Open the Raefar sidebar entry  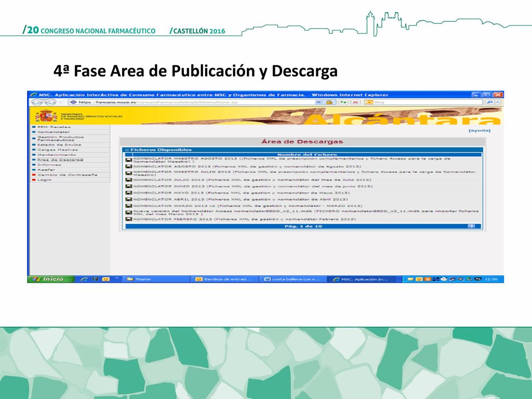click(46, 170)
